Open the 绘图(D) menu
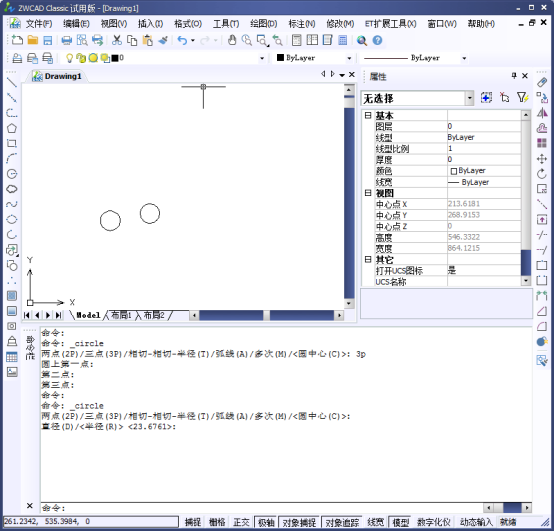Viewport: 554px width, 531px height. coord(264,24)
